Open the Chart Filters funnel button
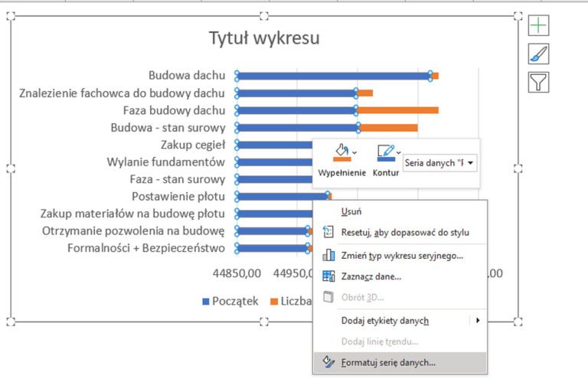The width and height of the screenshot is (588, 379). tap(538, 82)
